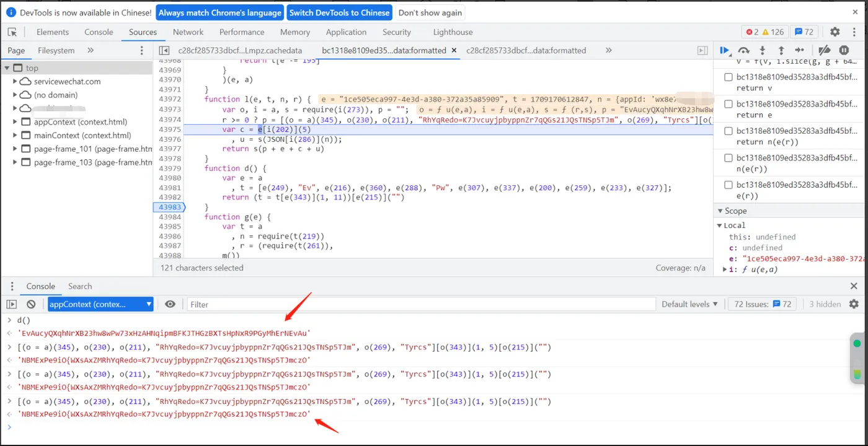Toggle the file navigator sidebar icon

[164, 50]
